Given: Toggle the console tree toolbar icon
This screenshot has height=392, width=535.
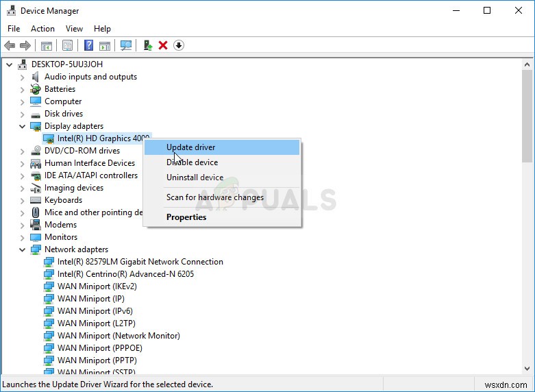Looking at the screenshot, I should tap(47, 45).
